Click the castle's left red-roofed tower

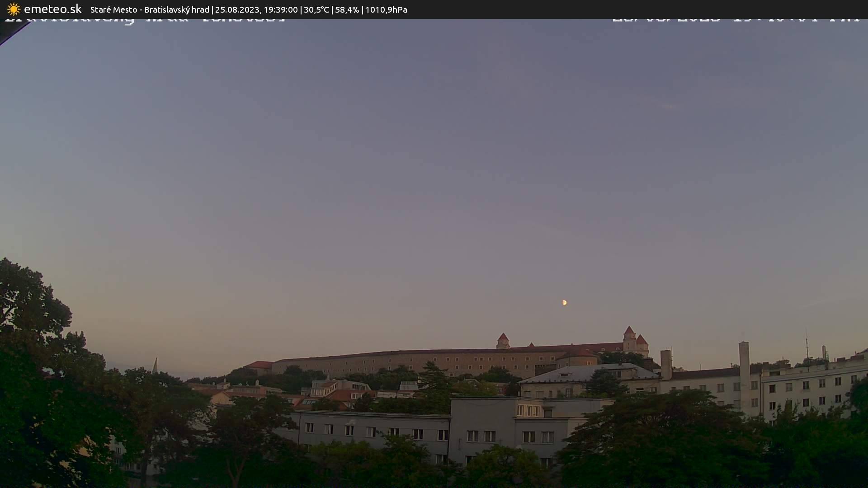[503, 341]
